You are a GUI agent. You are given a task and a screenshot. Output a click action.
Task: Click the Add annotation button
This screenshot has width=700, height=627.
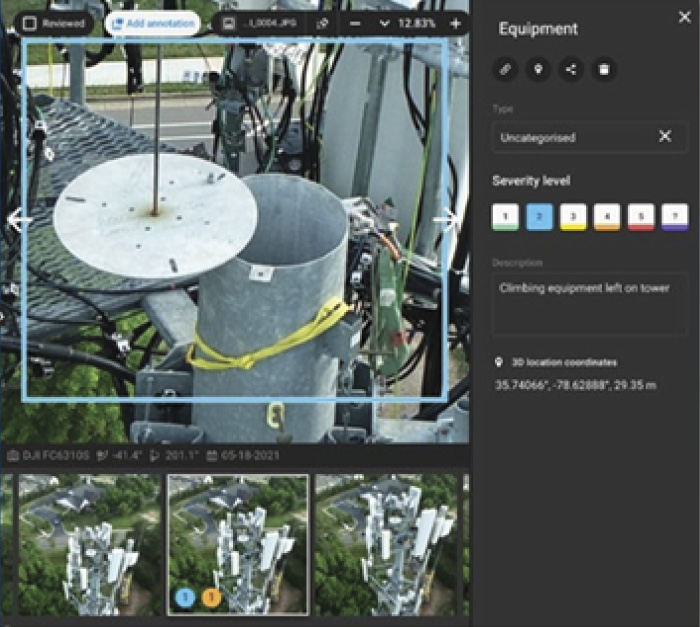pos(153,23)
